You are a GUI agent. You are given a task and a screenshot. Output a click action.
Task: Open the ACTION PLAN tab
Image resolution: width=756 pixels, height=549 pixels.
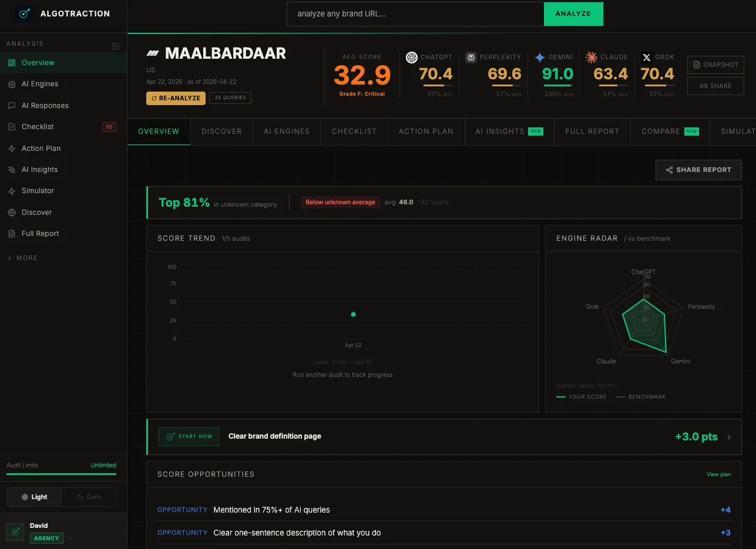426,132
